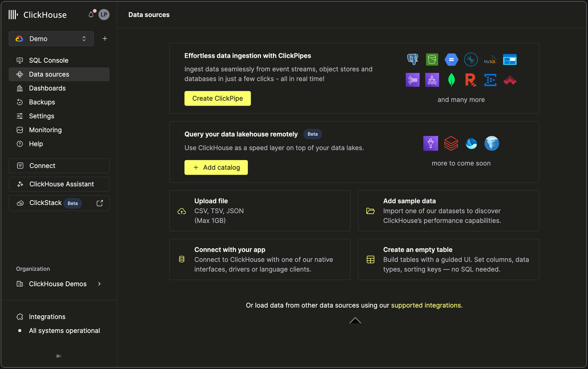The height and width of the screenshot is (369, 588).
Task: Select the Upload file card
Action: 260,211
